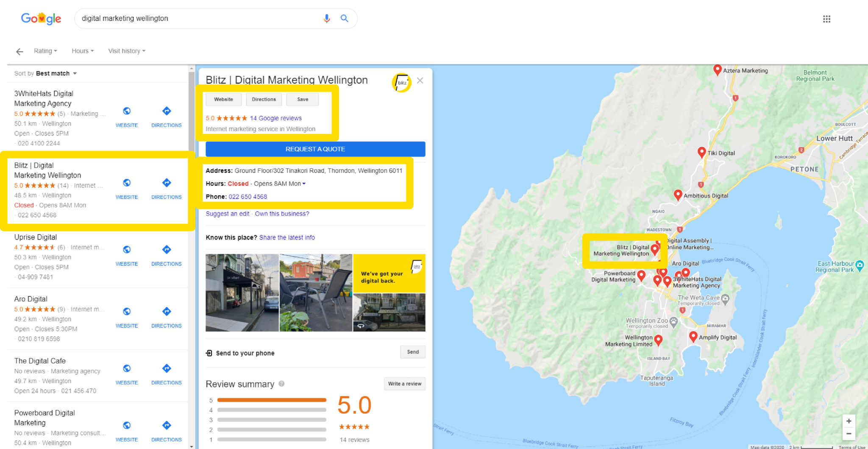Open website icon for Powerboard Digital Marketing
This screenshot has height=449, width=868.
coord(127,425)
